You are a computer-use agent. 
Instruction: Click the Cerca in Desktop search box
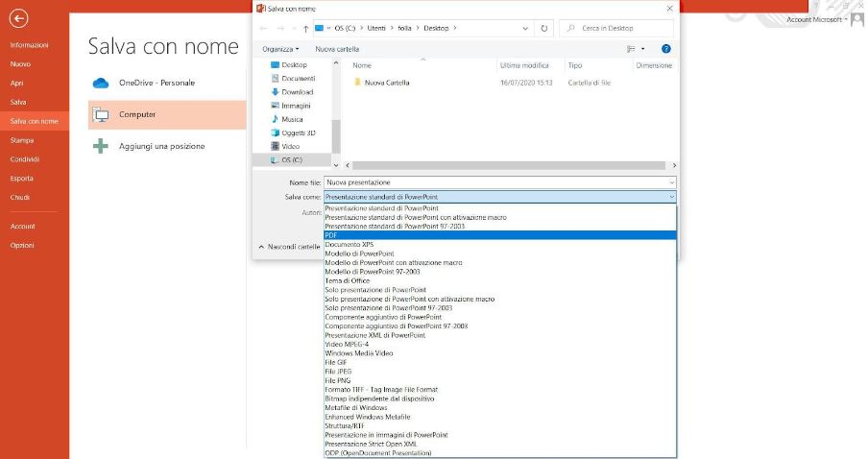coord(619,29)
